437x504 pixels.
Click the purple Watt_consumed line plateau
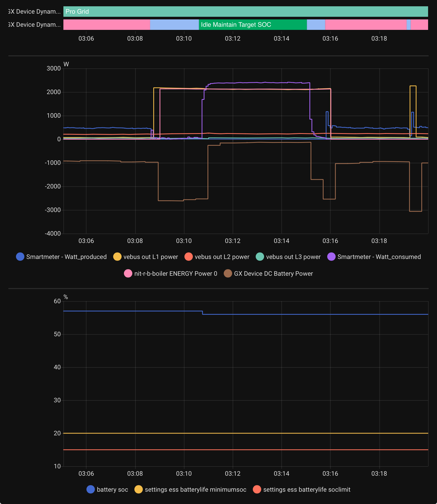tap(257, 83)
